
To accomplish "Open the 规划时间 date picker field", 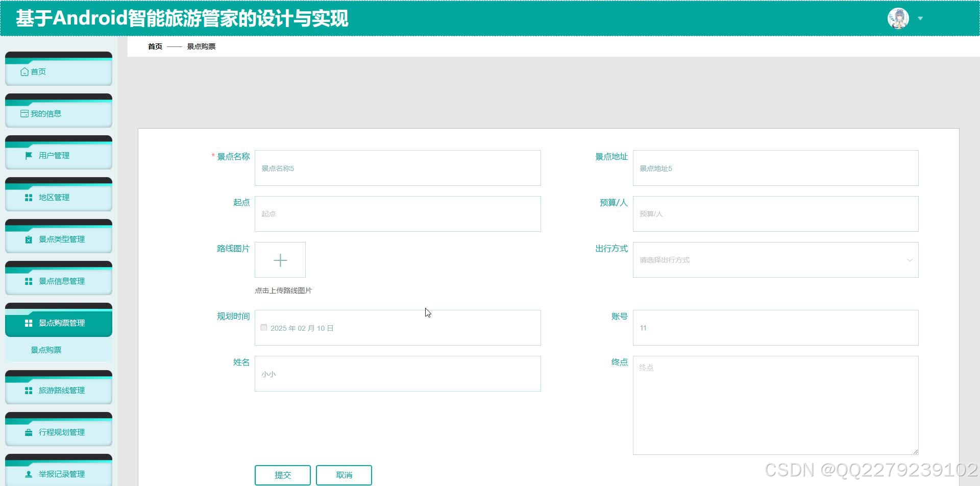I will [398, 328].
